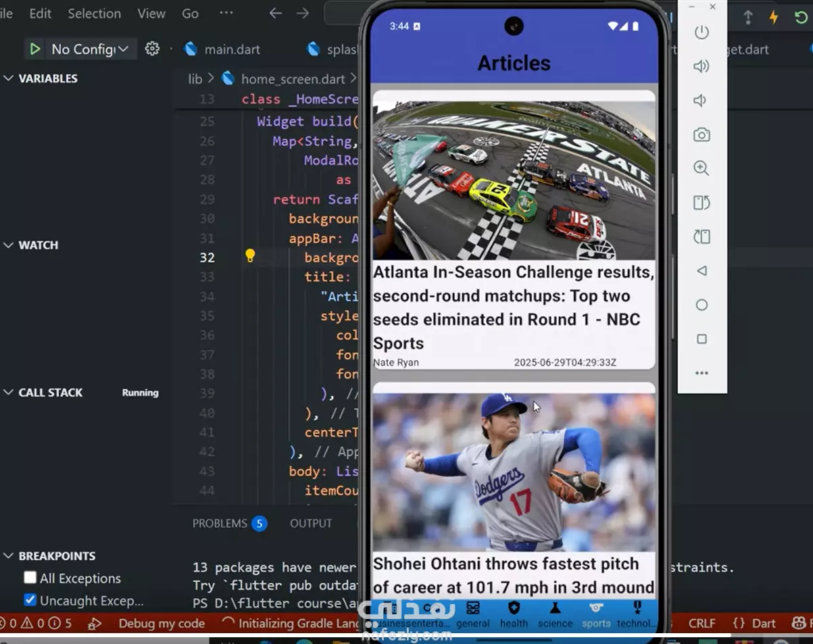The width and height of the screenshot is (813, 644).
Task: Open the Shohei Ohtani article image
Action: click(514, 472)
